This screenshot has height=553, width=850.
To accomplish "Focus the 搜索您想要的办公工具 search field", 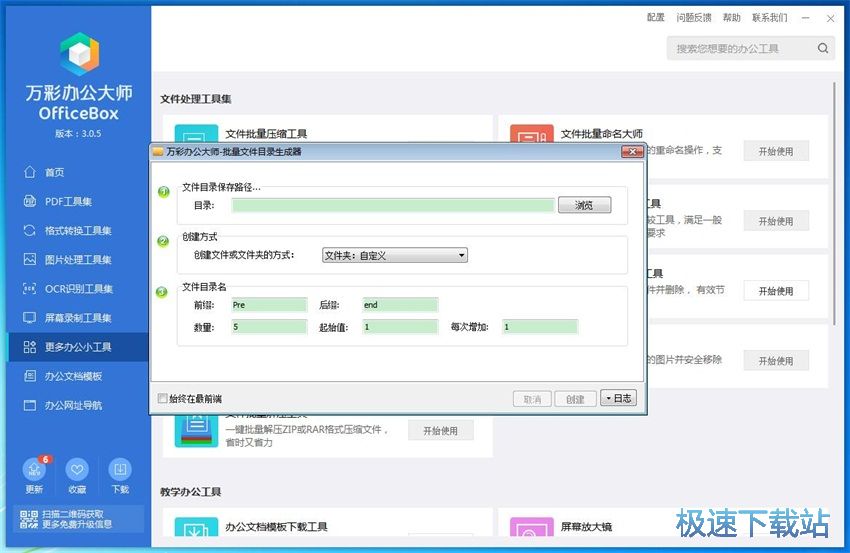I will click(743, 49).
